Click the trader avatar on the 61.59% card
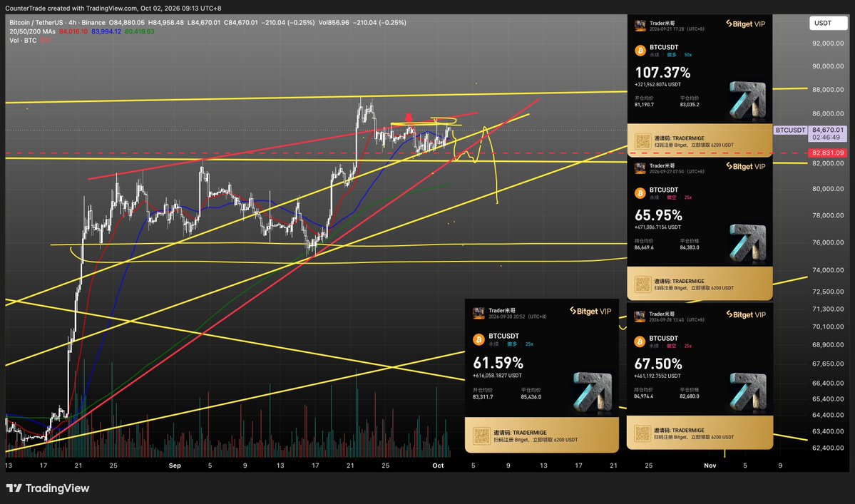This screenshot has width=855, height=504. pos(478,313)
